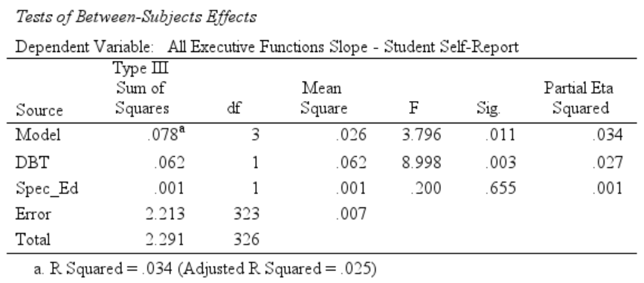Click the Total row label
This screenshot has width=644, height=283.
[33, 239]
